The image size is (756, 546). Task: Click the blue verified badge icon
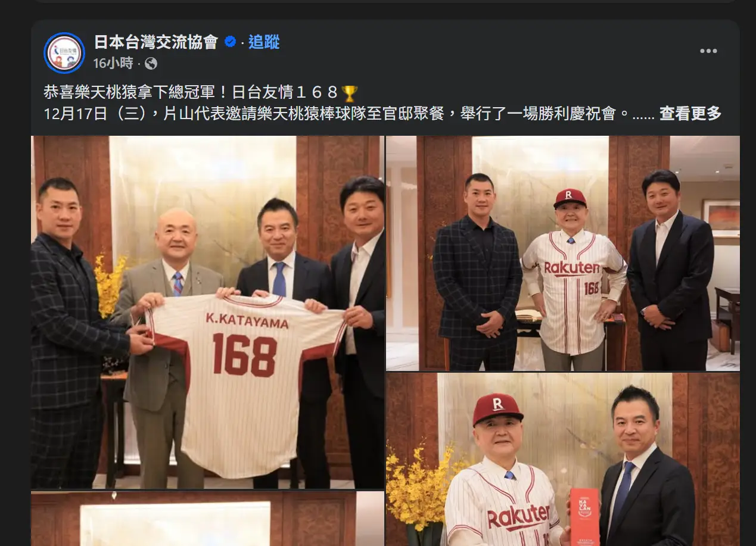click(x=229, y=42)
